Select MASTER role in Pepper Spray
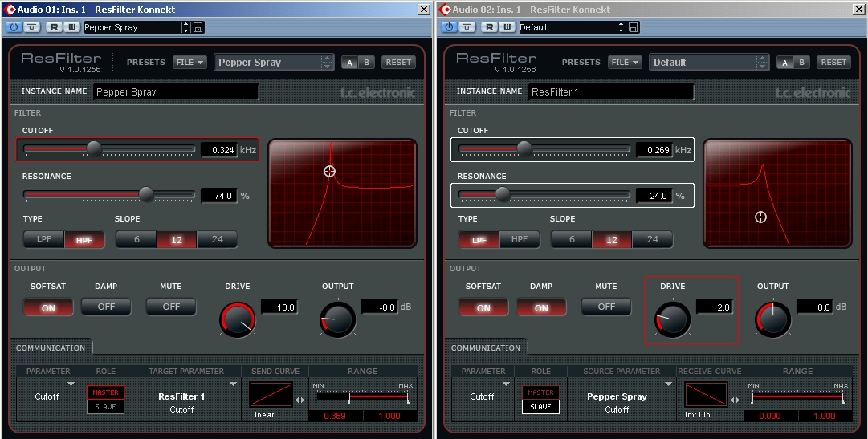 (x=106, y=392)
